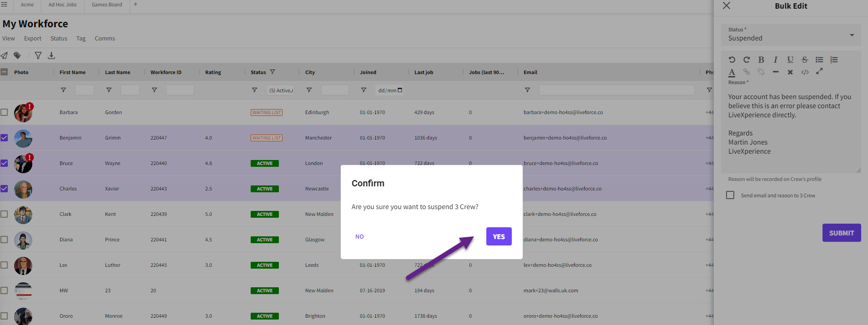
Task: Enable Send email and reason to 3 Crew
Action: [x=730, y=195]
